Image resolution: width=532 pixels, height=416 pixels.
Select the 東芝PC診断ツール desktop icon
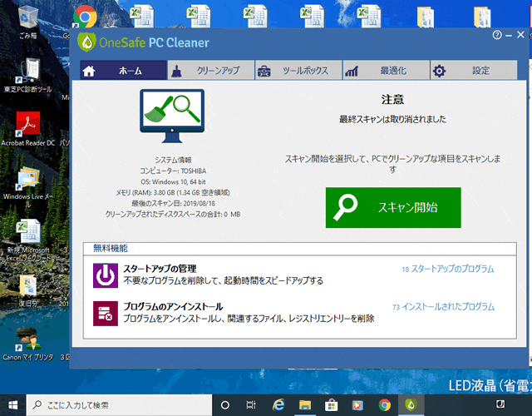click(x=27, y=76)
